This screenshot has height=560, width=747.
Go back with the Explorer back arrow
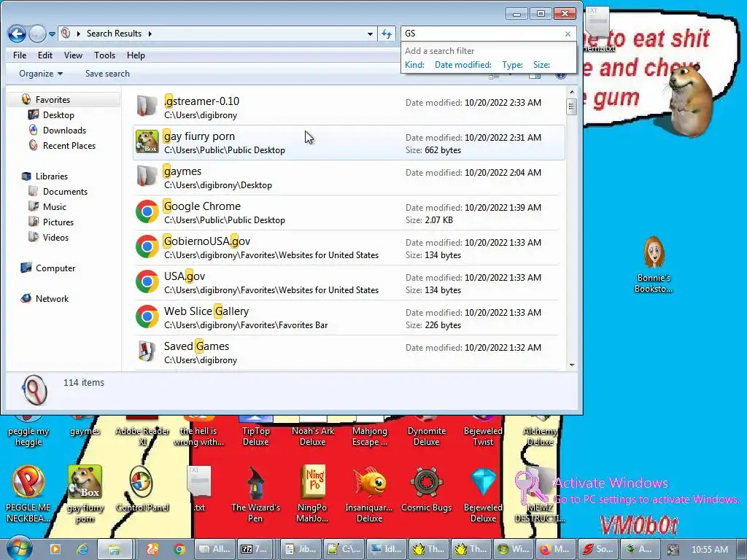click(x=18, y=34)
